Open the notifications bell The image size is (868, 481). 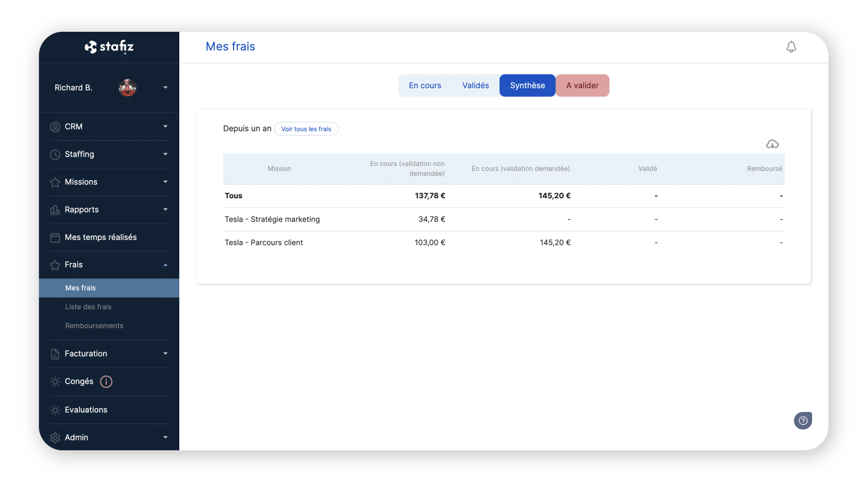click(x=791, y=47)
